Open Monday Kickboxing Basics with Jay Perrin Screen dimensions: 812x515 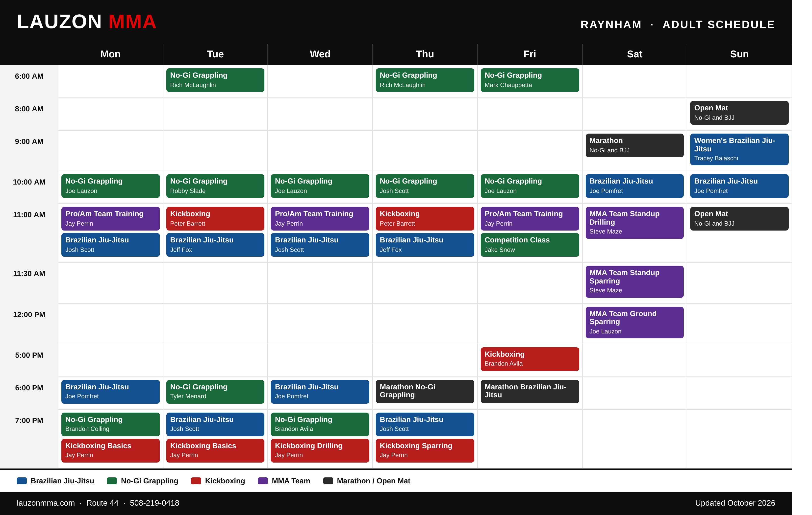pos(111,451)
